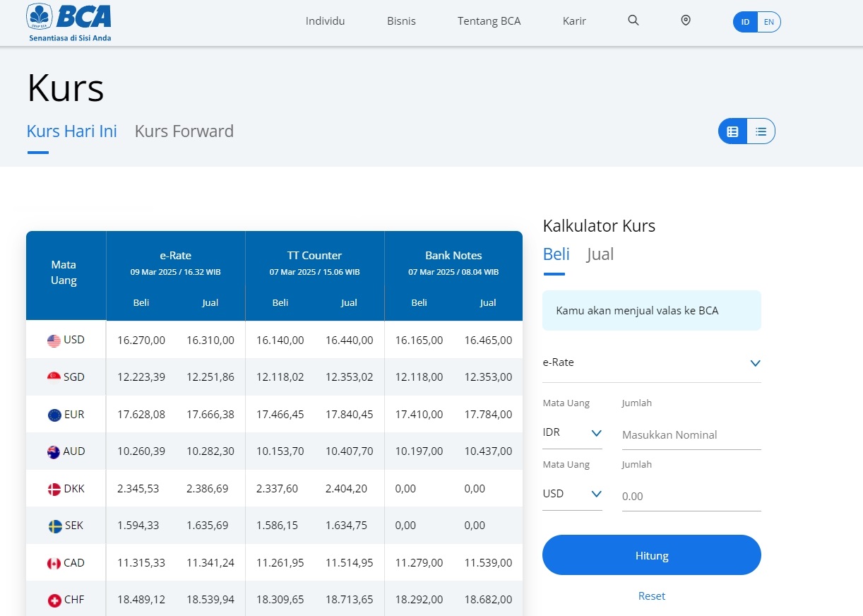
Task: Click the EUR flag icon
Action: (54, 415)
